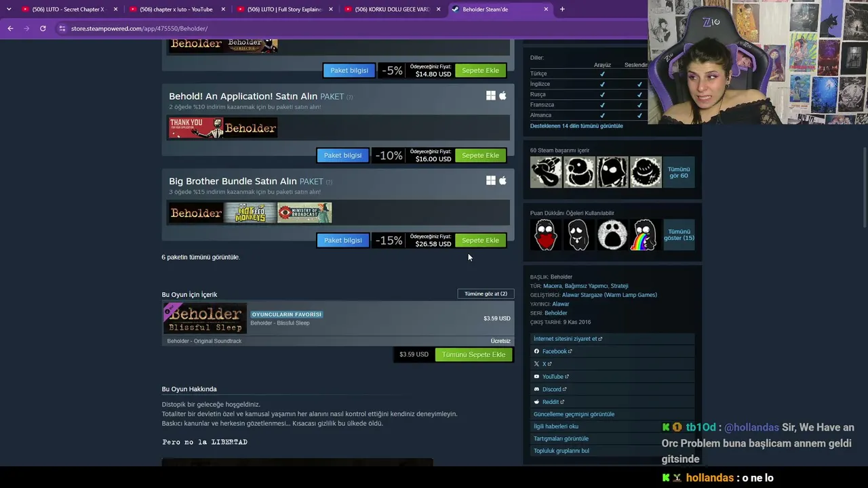
Task: Click the 'Beholder - Original Soundtrack' row
Action: click(x=338, y=341)
